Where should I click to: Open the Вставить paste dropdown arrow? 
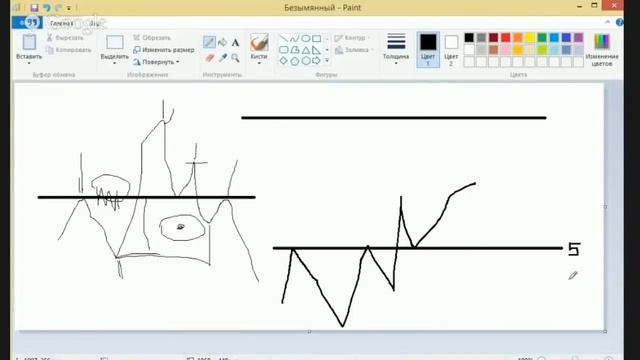(29, 63)
